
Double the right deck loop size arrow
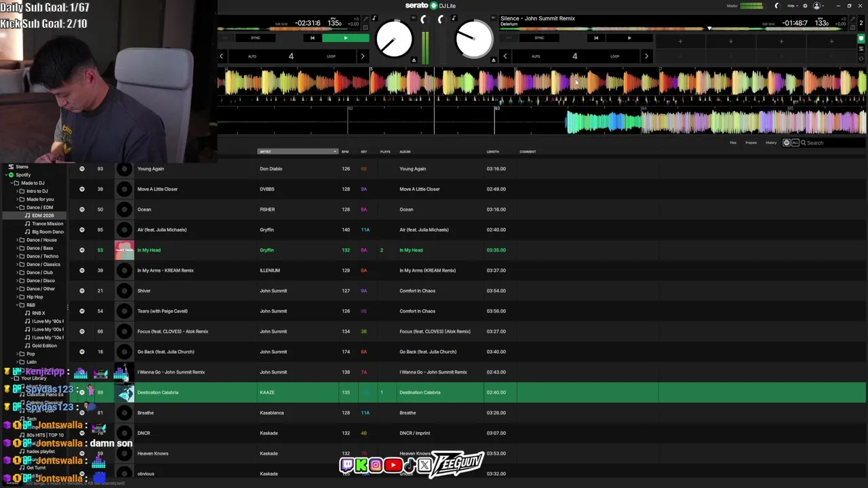tap(646, 56)
